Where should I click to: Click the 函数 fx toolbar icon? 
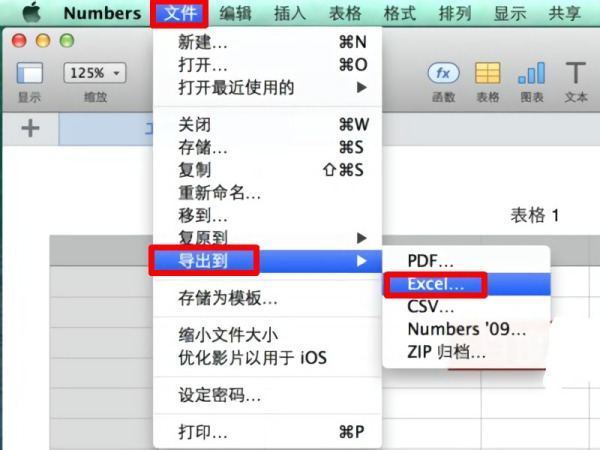pyautogui.click(x=443, y=73)
